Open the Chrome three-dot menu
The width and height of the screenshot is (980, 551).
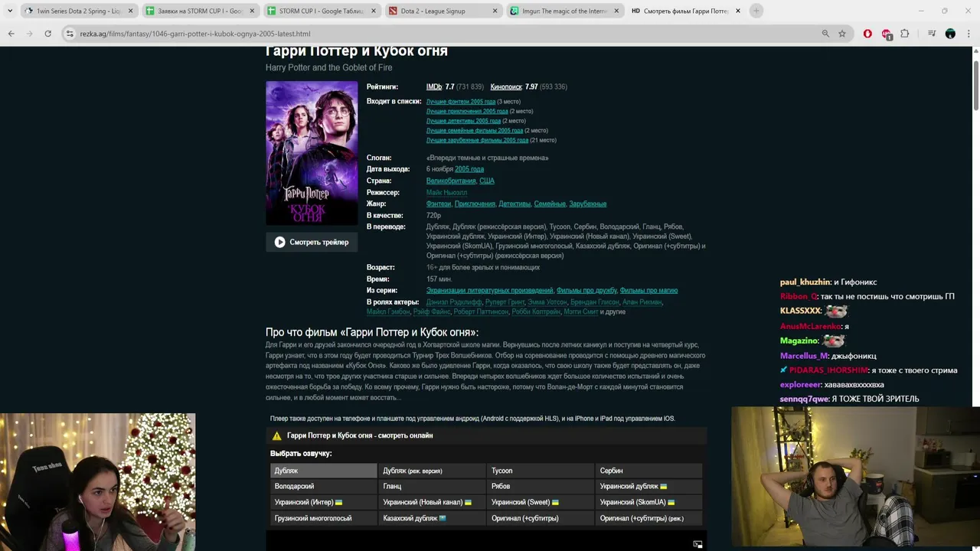click(969, 34)
